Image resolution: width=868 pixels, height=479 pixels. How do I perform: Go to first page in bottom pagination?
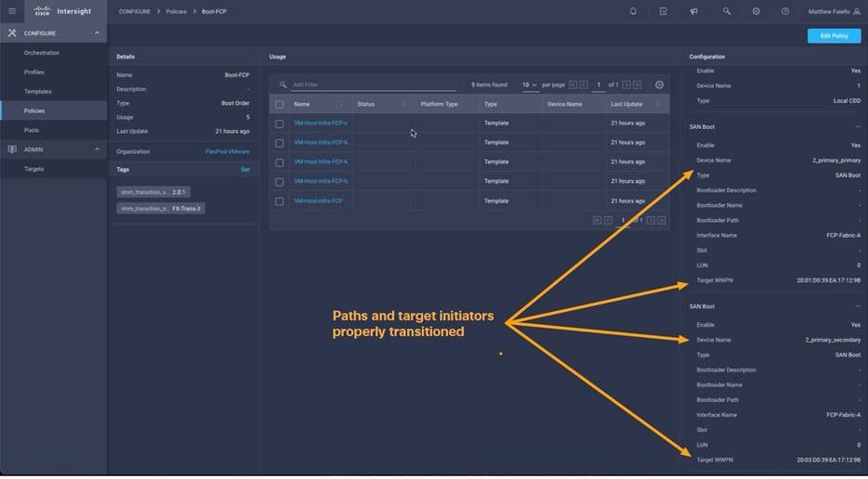click(x=597, y=220)
